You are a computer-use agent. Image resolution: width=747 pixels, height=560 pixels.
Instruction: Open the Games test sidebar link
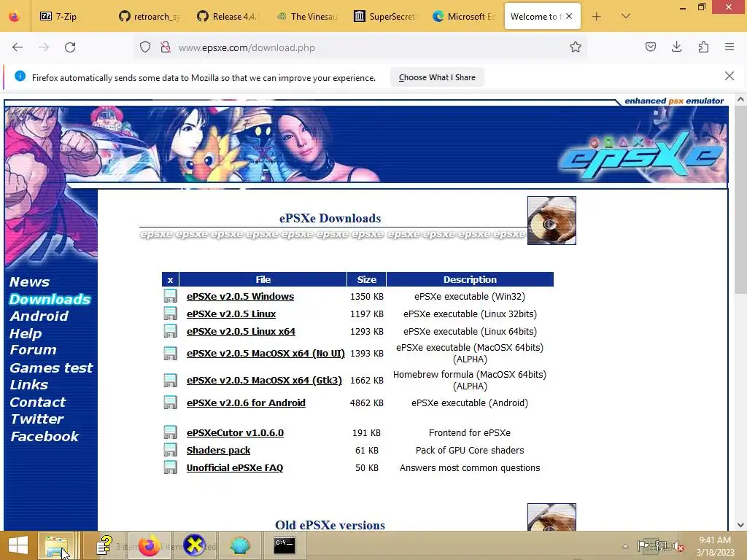coord(51,368)
